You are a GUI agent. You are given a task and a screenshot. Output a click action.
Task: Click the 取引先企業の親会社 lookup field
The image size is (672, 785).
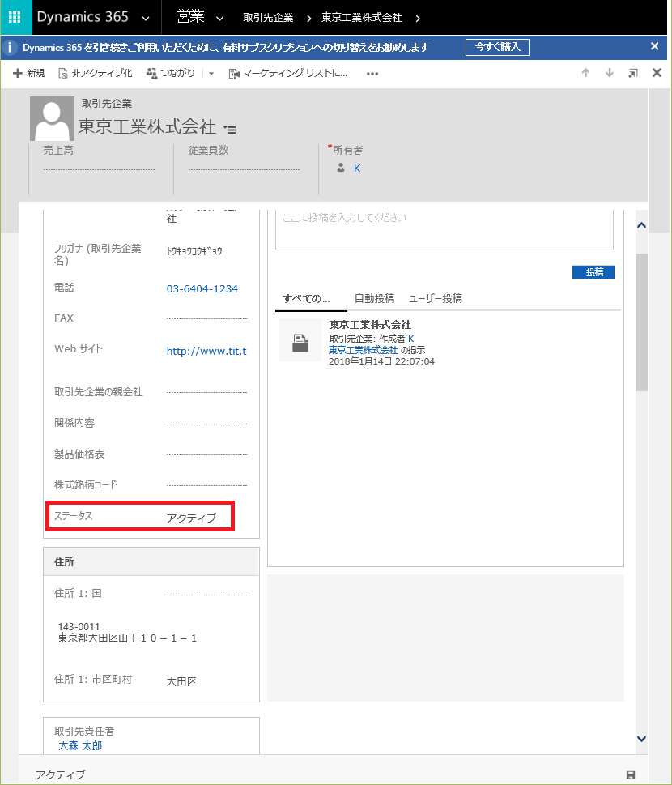click(206, 391)
